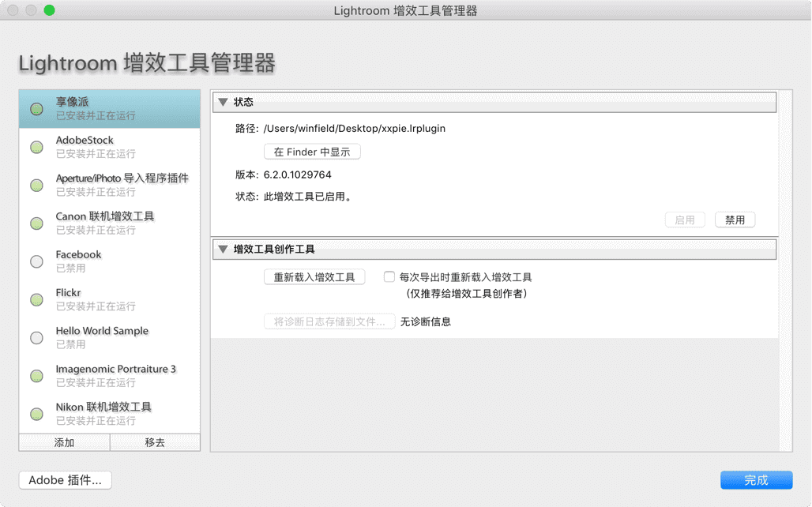Click the status dot for Canon 联机增效工具
The width and height of the screenshot is (812, 507).
(36, 223)
